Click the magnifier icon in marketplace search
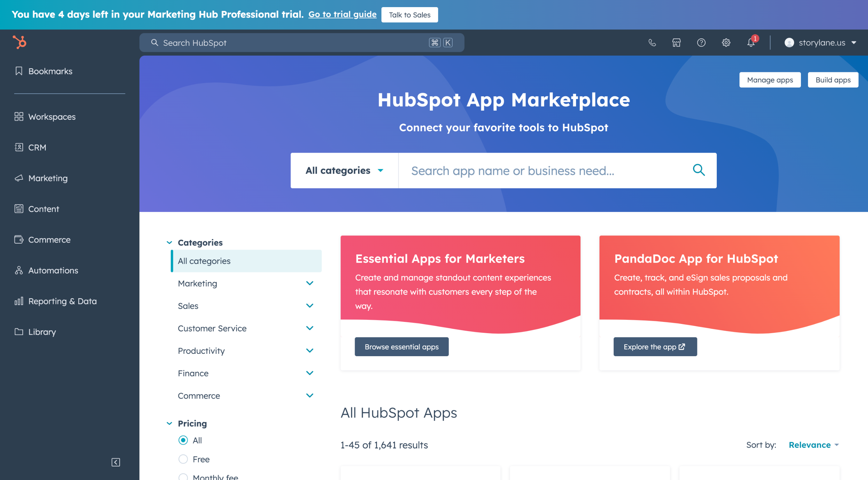 pyautogui.click(x=699, y=170)
